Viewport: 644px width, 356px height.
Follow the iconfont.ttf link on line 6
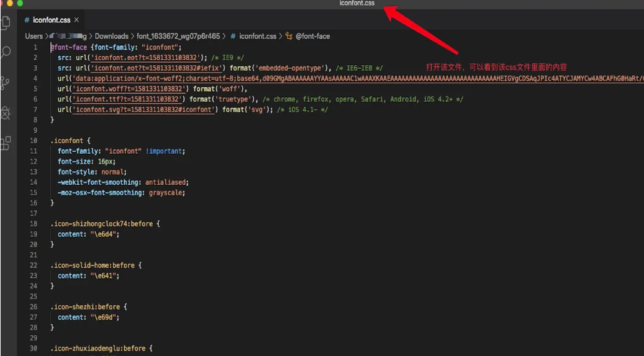pos(126,99)
